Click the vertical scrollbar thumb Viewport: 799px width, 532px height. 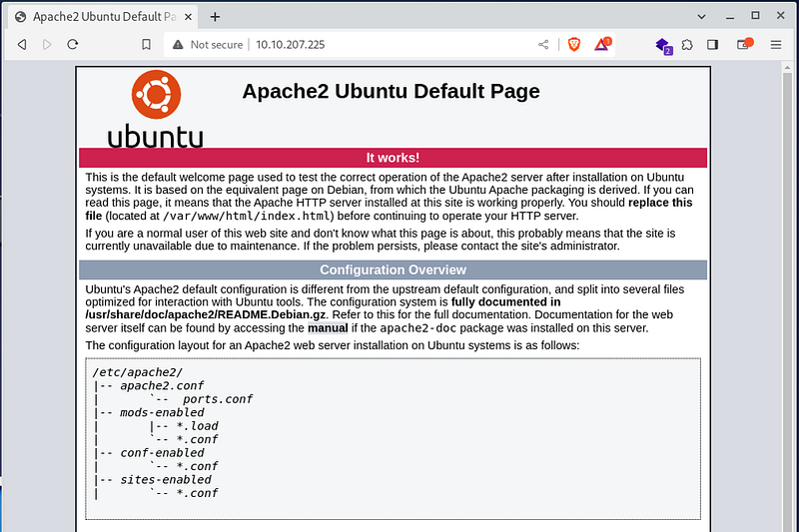click(787, 300)
